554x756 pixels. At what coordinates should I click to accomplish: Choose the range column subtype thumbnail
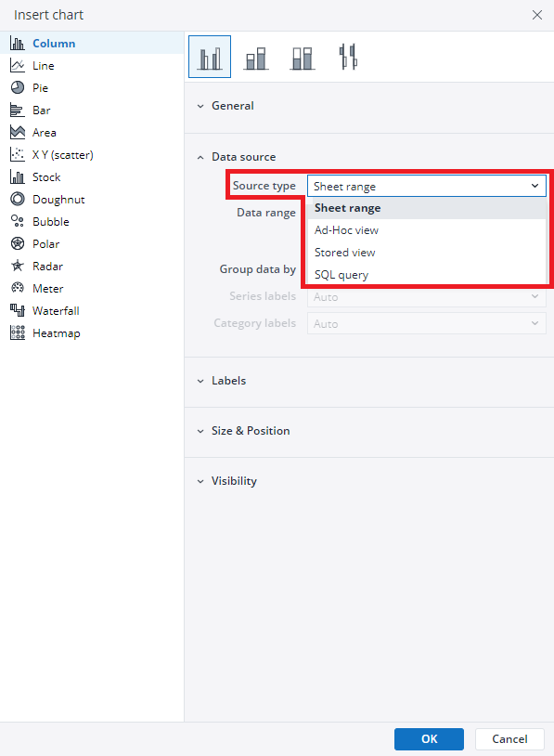point(348,57)
